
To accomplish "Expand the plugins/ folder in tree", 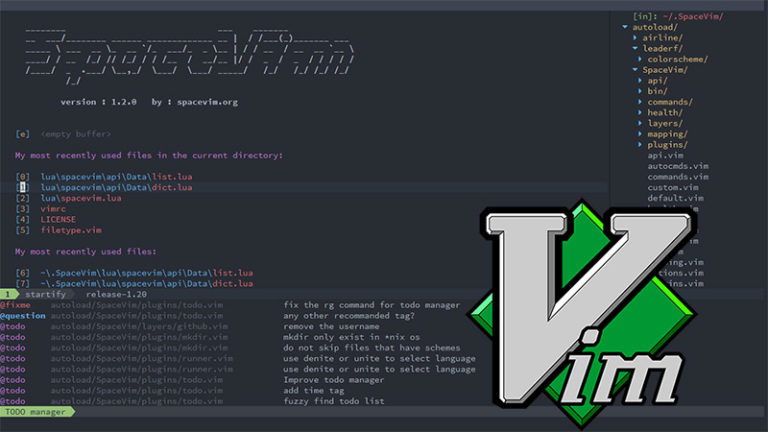I will pyautogui.click(x=668, y=145).
